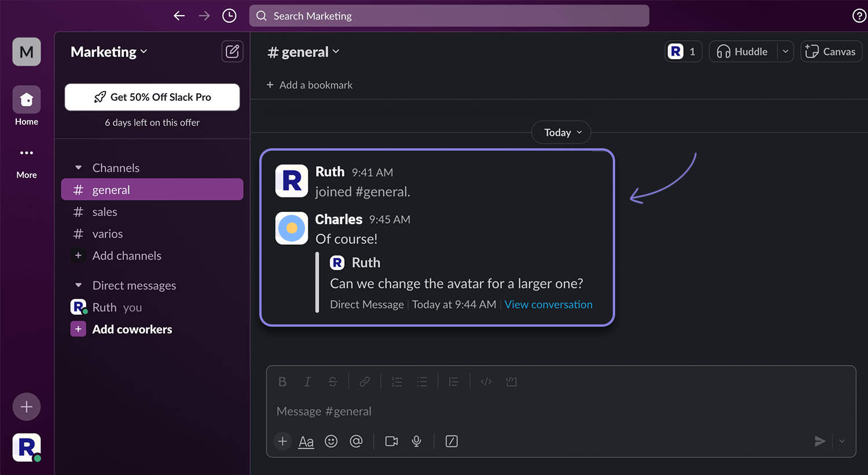This screenshot has width=868, height=475.
Task: Toggle bold formatting
Action: (x=282, y=382)
